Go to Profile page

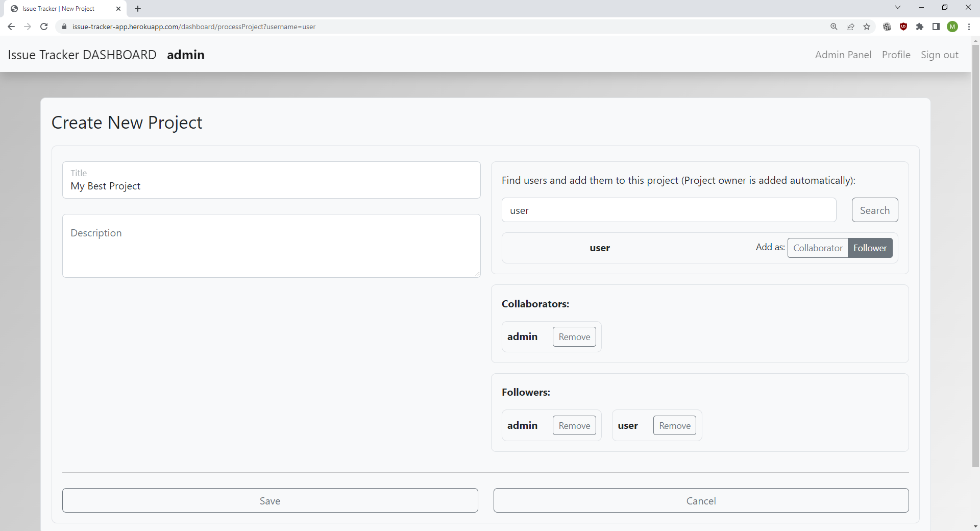(896, 55)
